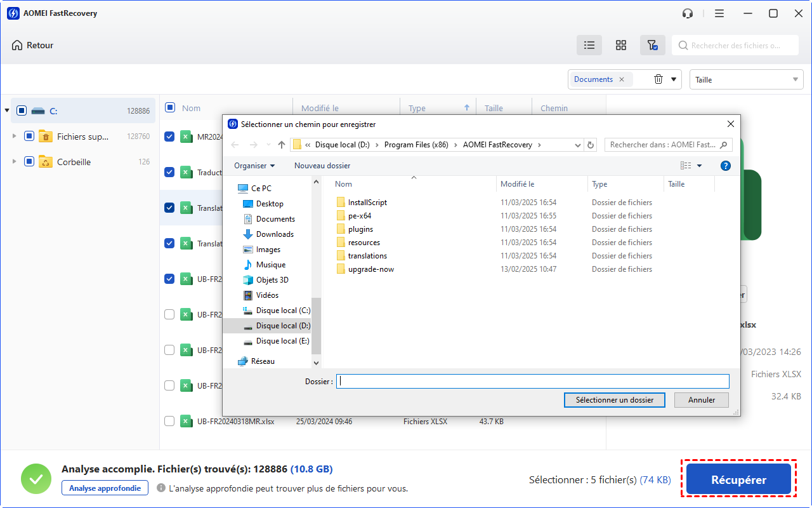Toggle the Fichiers sup... checkbox
Image resolution: width=812 pixels, height=508 pixels.
pyautogui.click(x=29, y=136)
